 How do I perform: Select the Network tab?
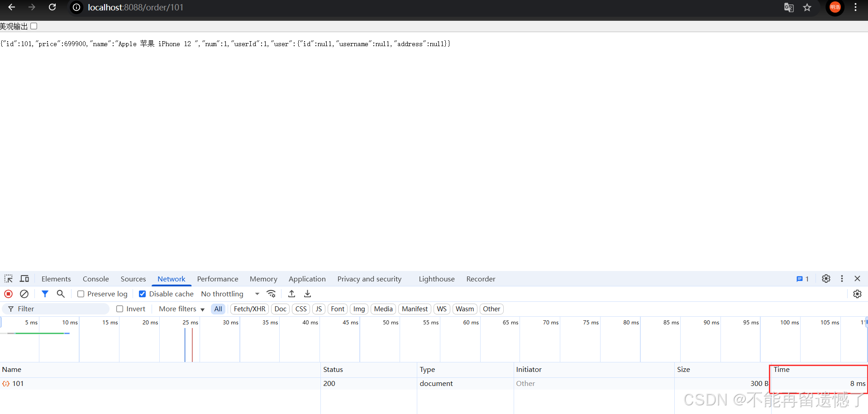tap(172, 279)
